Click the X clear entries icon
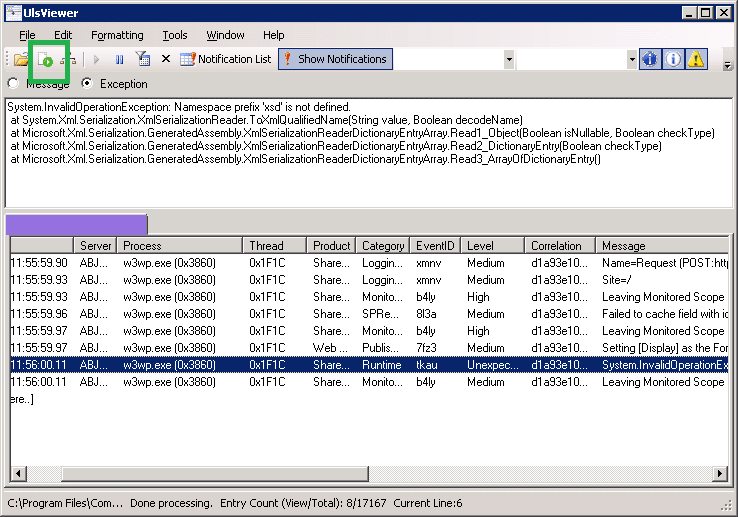The image size is (738, 517). click(x=166, y=59)
